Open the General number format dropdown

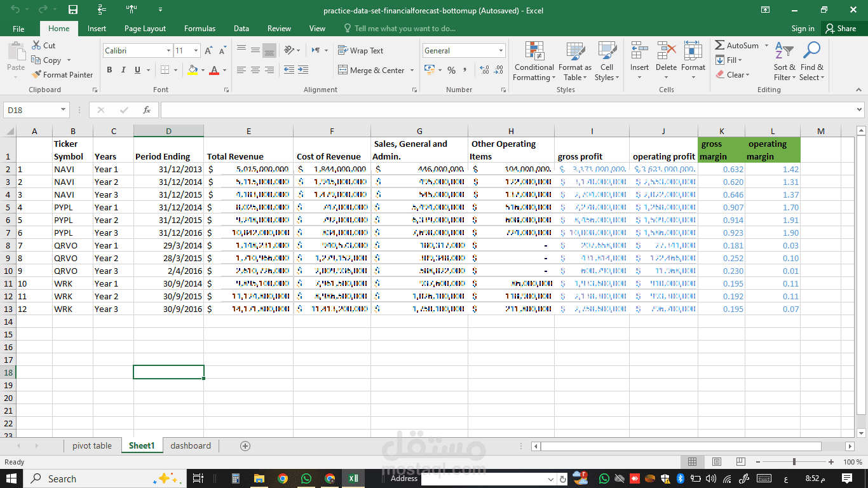click(501, 50)
